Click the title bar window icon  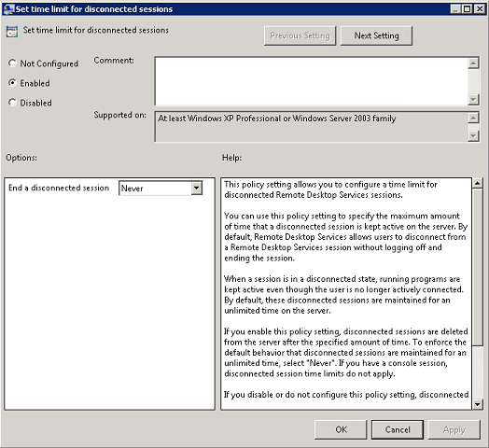(x=8, y=8)
